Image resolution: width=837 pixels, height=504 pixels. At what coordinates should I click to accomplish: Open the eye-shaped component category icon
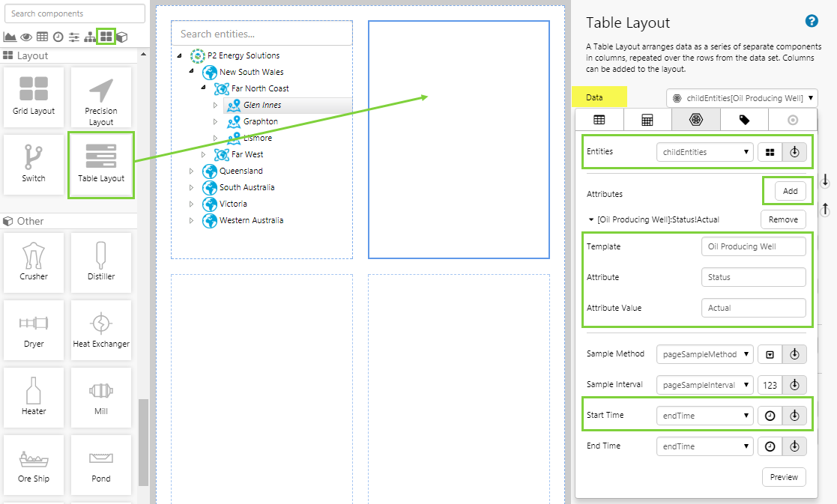click(x=26, y=37)
